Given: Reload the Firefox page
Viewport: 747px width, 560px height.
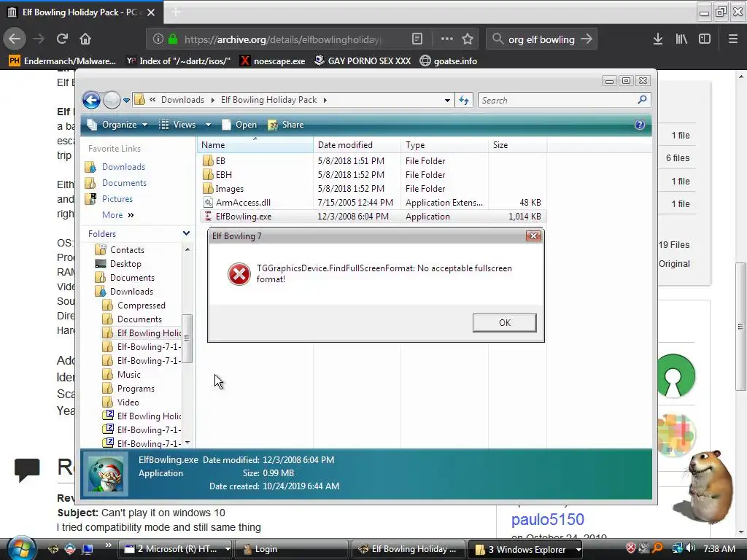Looking at the screenshot, I should click(62, 39).
